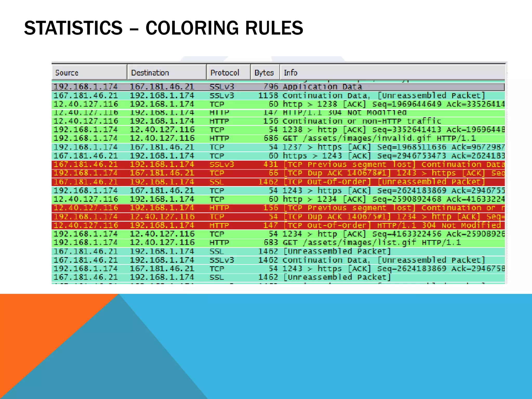532x399 pixels.
Task: Select 'GET /assets/images/list.gif' packet
Action: click(278, 243)
